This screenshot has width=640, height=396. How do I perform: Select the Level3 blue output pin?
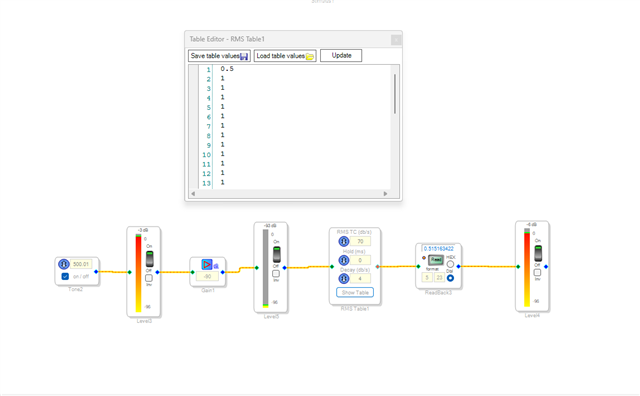pos(158,272)
